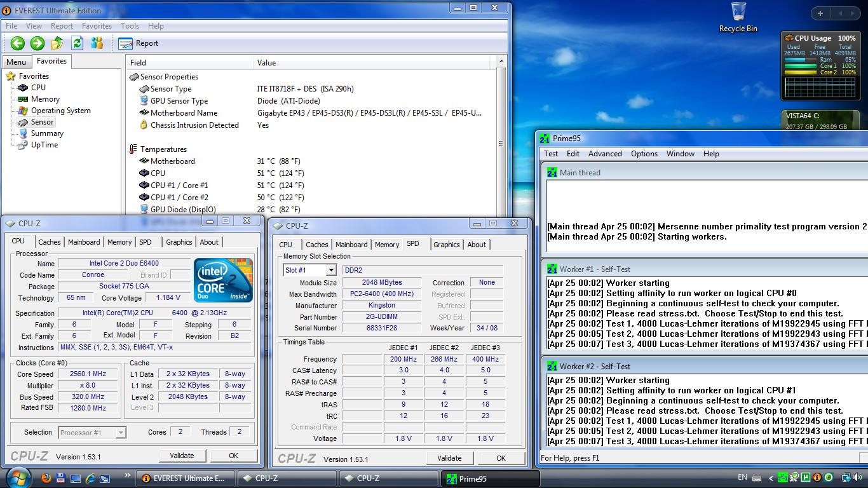
Task: Open the File menu in EVEREST
Action: pyautogui.click(x=11, y=26)
